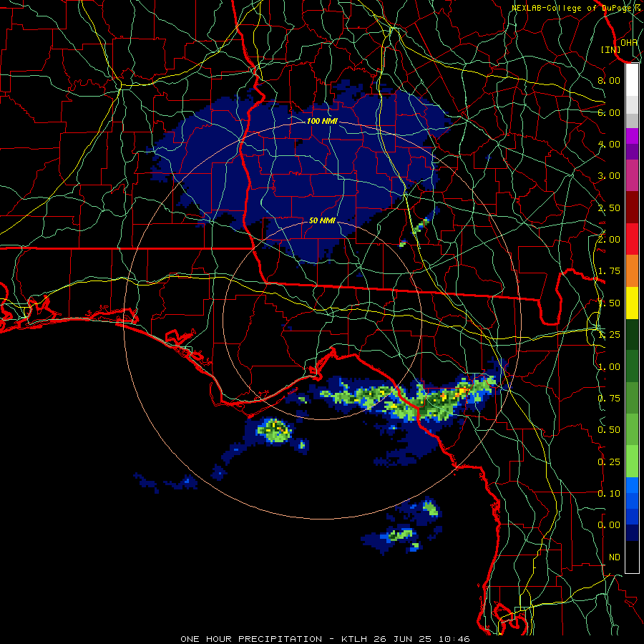Click the "ONE HOUR PRECIPITATION" title text
644x644 pixels.
click(x=251, y=639)
